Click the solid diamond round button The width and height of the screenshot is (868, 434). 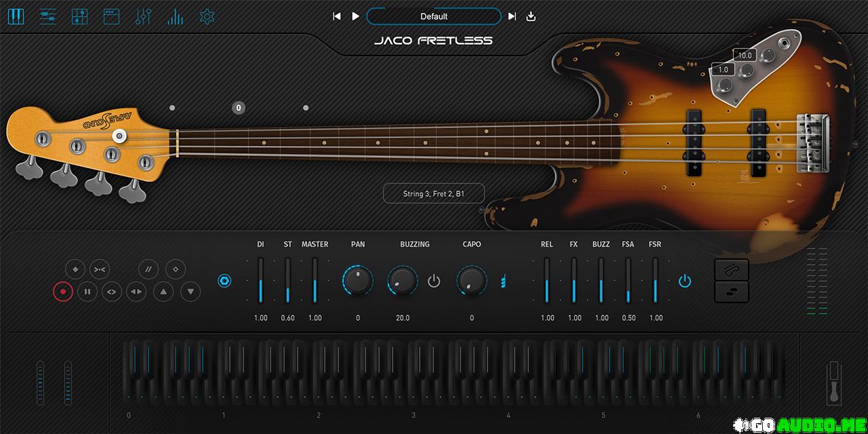point(75,269)
